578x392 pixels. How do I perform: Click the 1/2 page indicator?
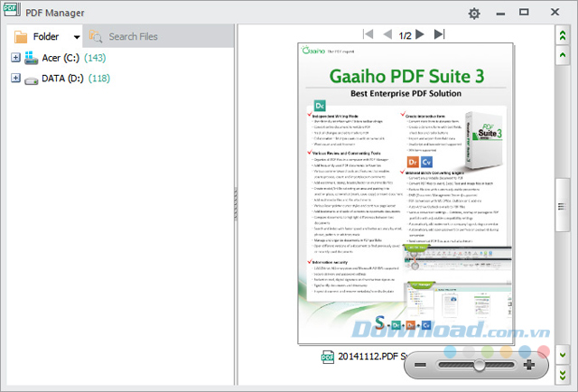405,35
